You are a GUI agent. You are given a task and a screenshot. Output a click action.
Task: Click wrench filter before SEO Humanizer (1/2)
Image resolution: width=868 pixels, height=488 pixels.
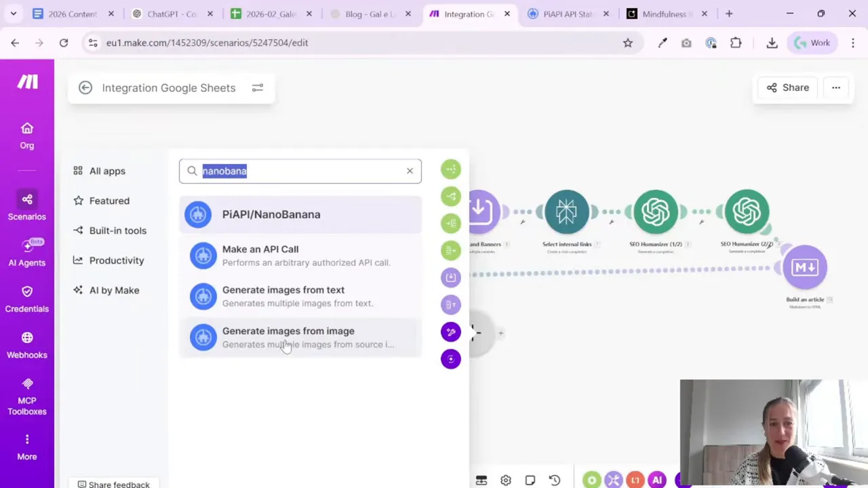click(612, 222)
